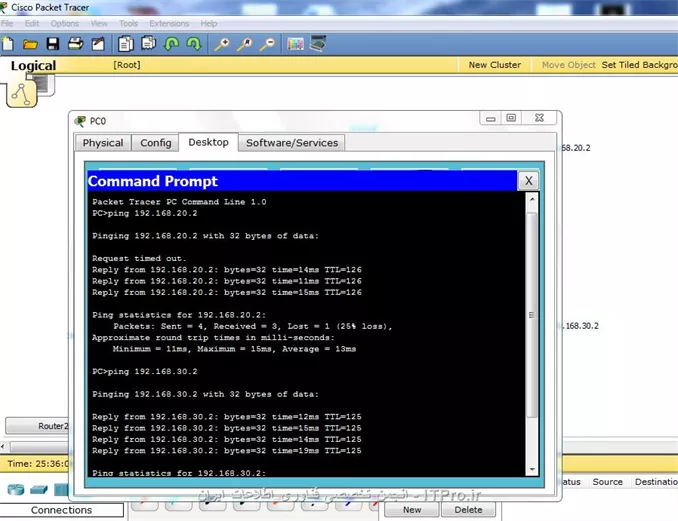The height and width of the screenshot is (521, 678).
Task: Select the Routers device category icon
Action: [x=16, y=490]
